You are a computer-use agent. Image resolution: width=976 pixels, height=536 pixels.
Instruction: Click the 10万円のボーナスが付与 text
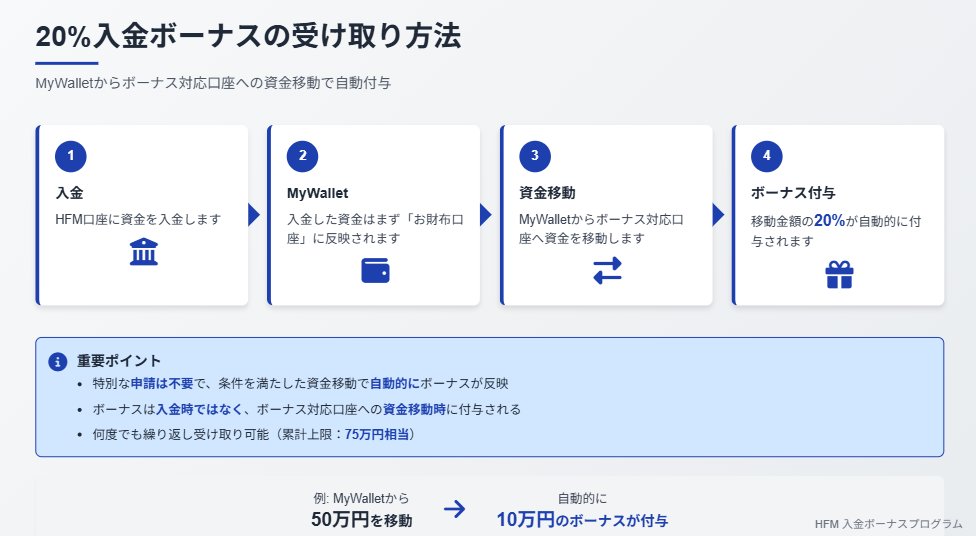click(582, 520)
